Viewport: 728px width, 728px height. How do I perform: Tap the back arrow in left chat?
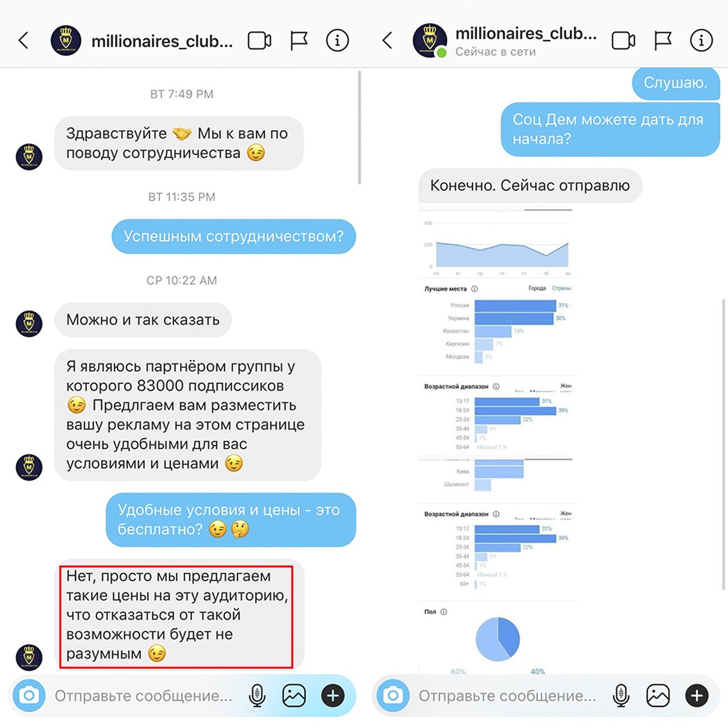pos(24,40)
